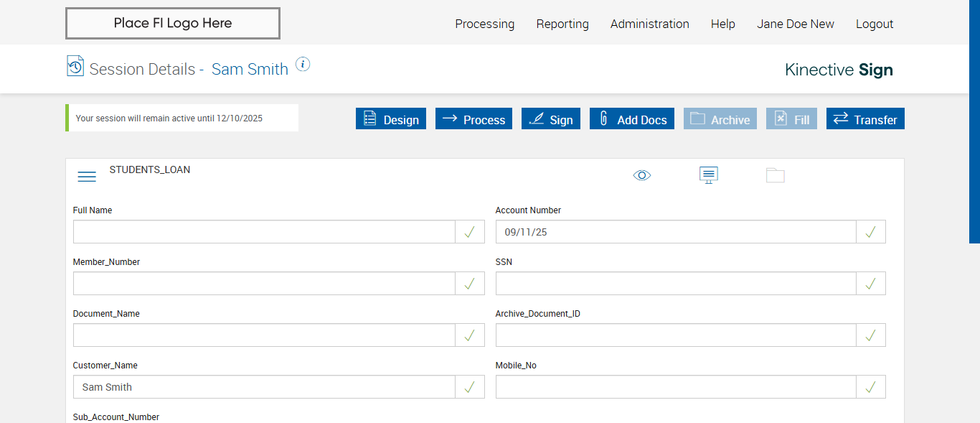Expand the Administration menu
Viewport: 980px width, 423px height.
pos(650,24)
